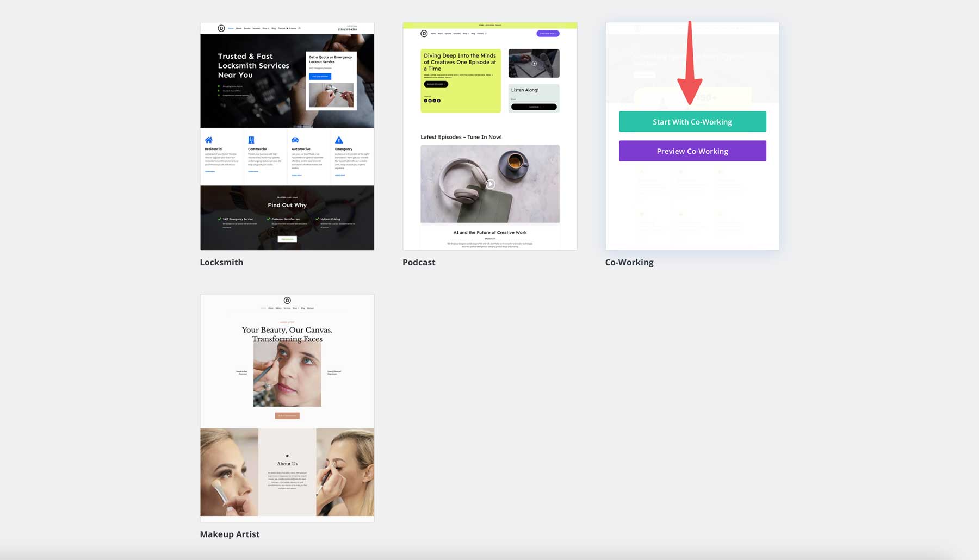
Task: Click the Preview Co-Working button
Action: (x=692, y=151)
